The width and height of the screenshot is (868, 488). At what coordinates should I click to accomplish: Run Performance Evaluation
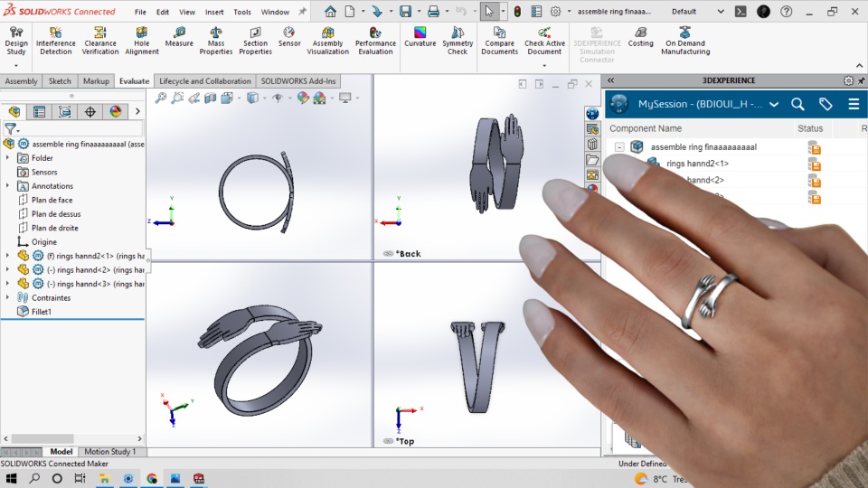tap(375, 41)
